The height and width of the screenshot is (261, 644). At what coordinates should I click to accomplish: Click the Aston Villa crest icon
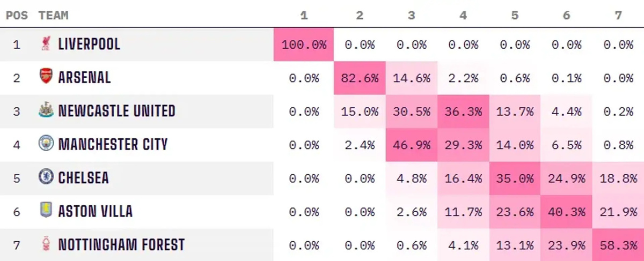(x=46, y=211)
